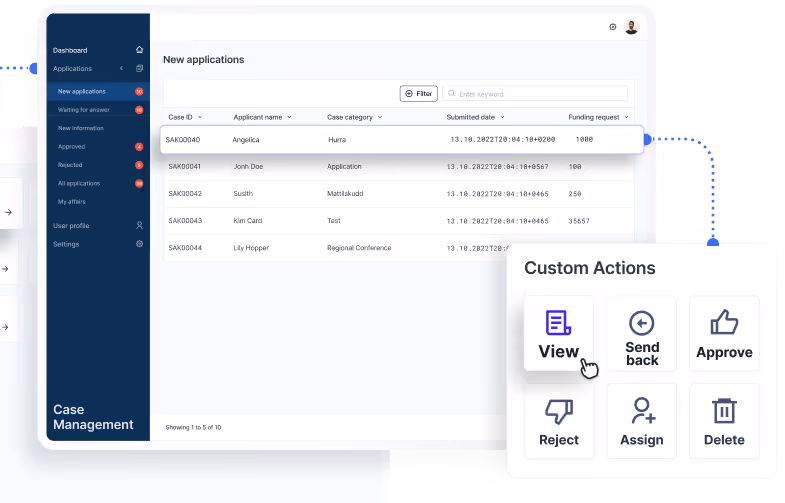Sort by Case ID column arrow

point(200,117)
